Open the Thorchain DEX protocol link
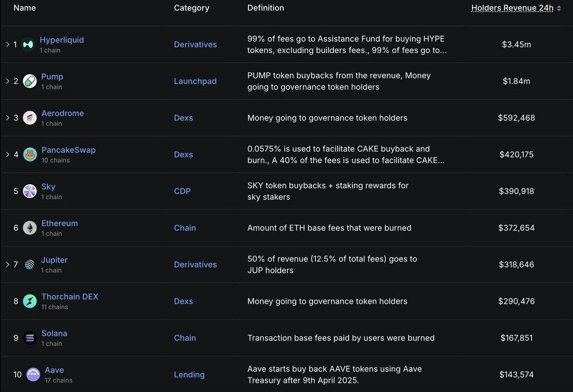 pyautogui.click(x=69, y=296)
